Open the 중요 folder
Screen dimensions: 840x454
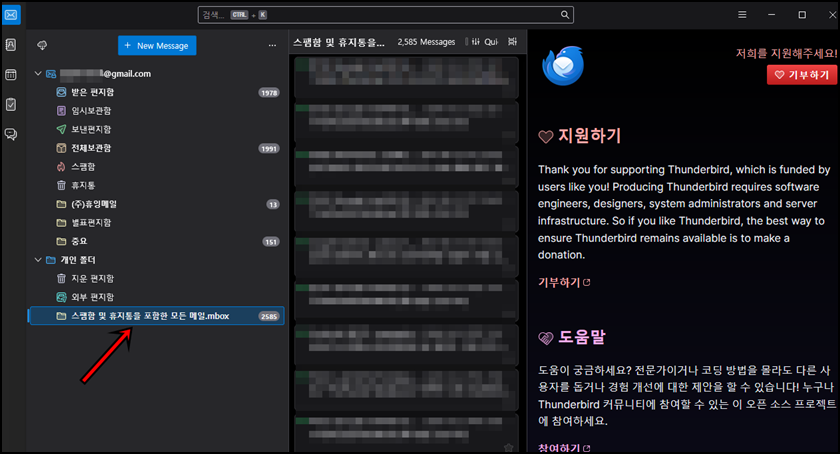coord(156,241)
